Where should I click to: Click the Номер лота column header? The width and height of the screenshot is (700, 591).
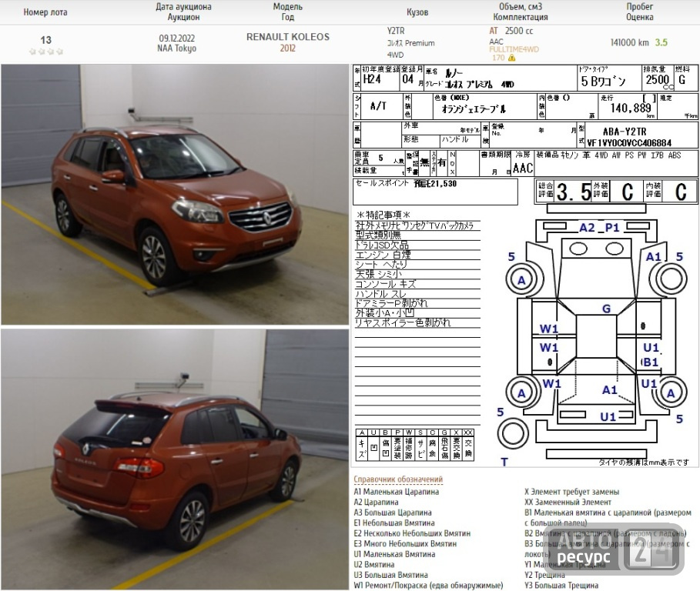coord(45,12)
